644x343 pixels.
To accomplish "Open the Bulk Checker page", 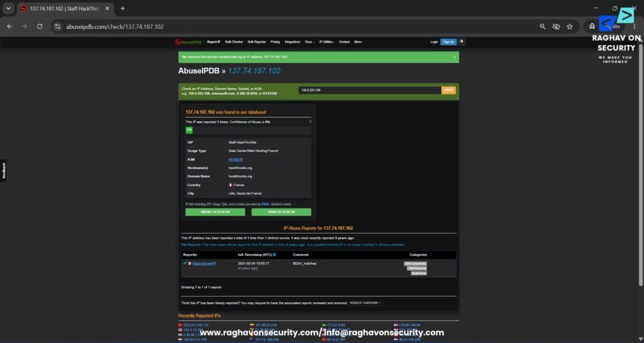I will point(234,42).
